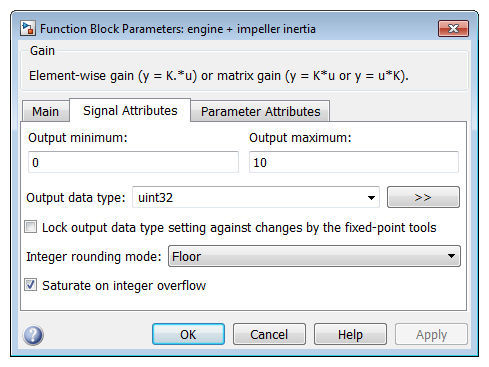Select the Signal Attributes tab
This screenshot has height=367, width=489.
[130, 110]
